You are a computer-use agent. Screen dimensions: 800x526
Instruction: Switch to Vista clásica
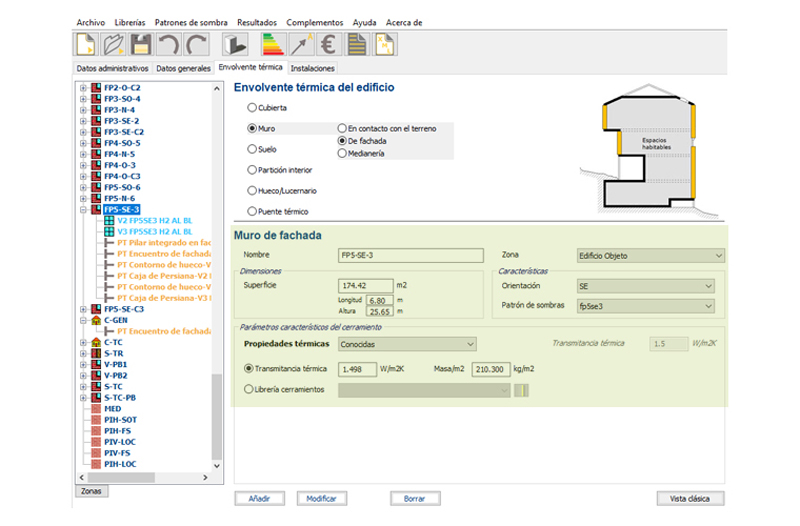point(690,498)
